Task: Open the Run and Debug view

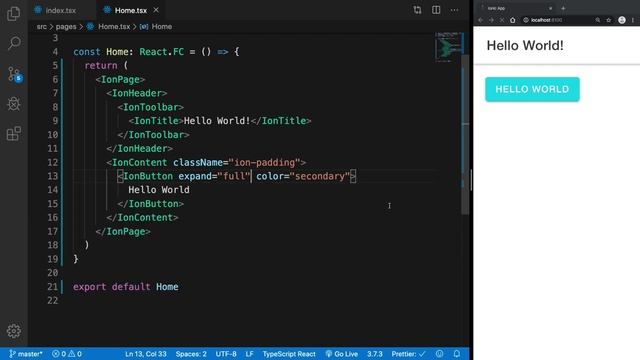Action: tap(13, 104)
